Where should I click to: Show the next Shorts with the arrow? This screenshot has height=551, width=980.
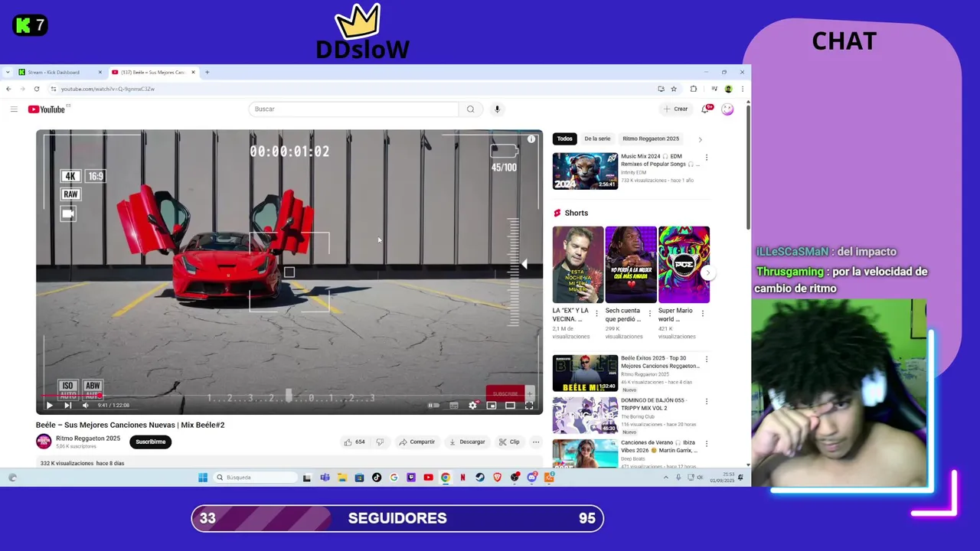click(x=708, y=272)
